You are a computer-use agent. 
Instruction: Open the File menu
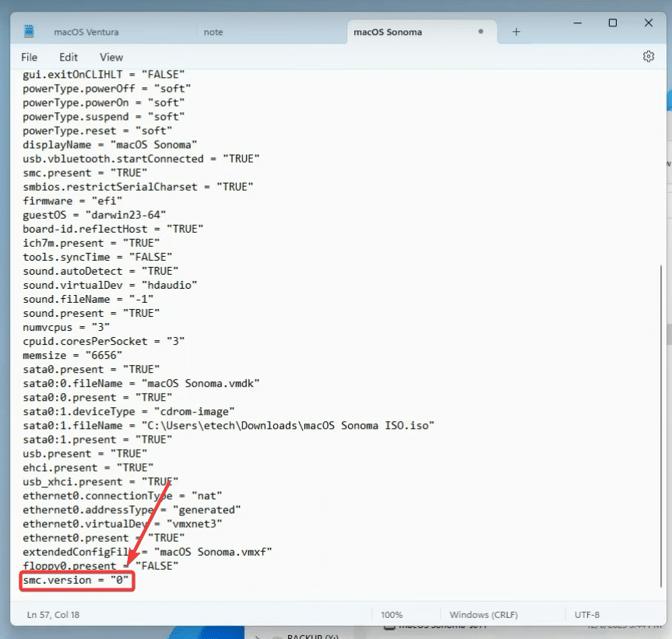29,58
